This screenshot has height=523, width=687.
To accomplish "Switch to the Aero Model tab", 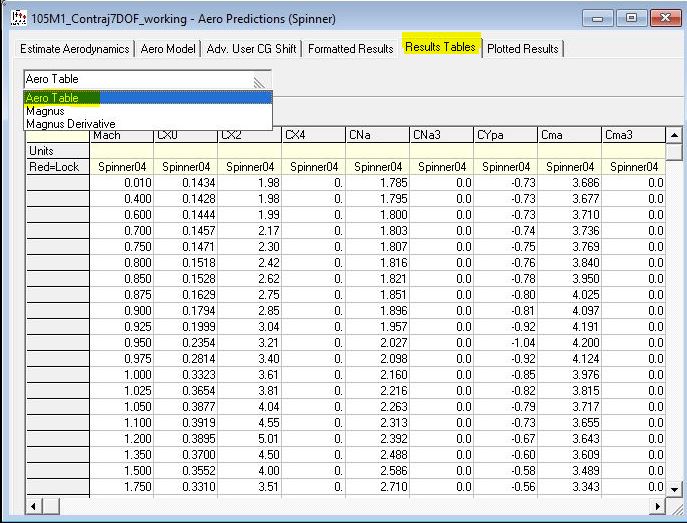I will [168, 49].
